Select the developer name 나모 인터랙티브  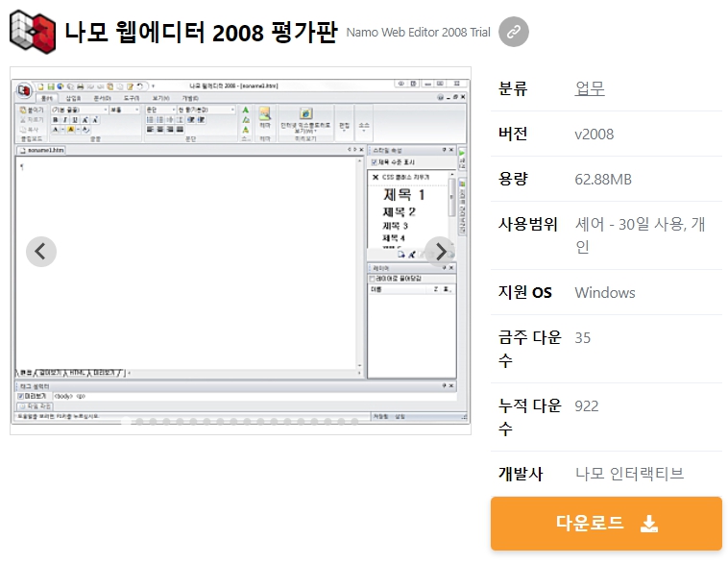point(629,474)
